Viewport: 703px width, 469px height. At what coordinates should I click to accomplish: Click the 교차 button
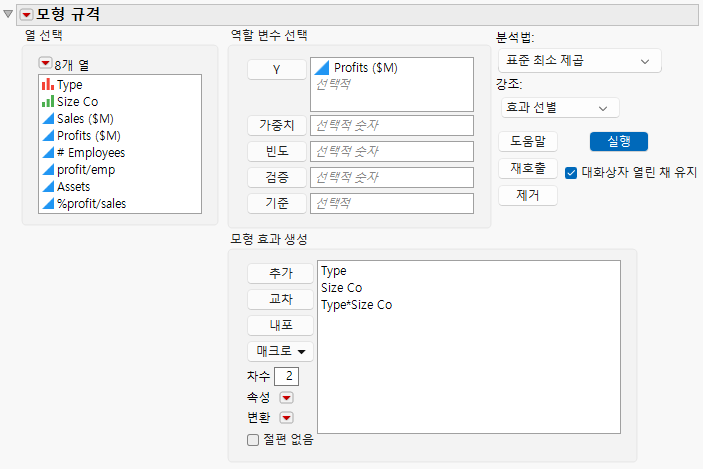pyautogui.click(x=280, y=299)
